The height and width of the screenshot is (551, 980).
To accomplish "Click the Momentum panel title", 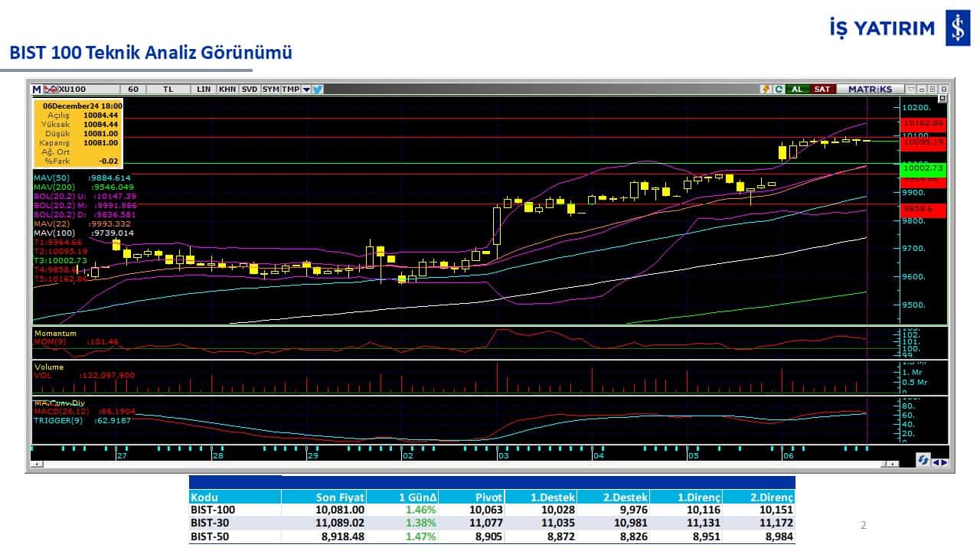I will click(55, 334).
